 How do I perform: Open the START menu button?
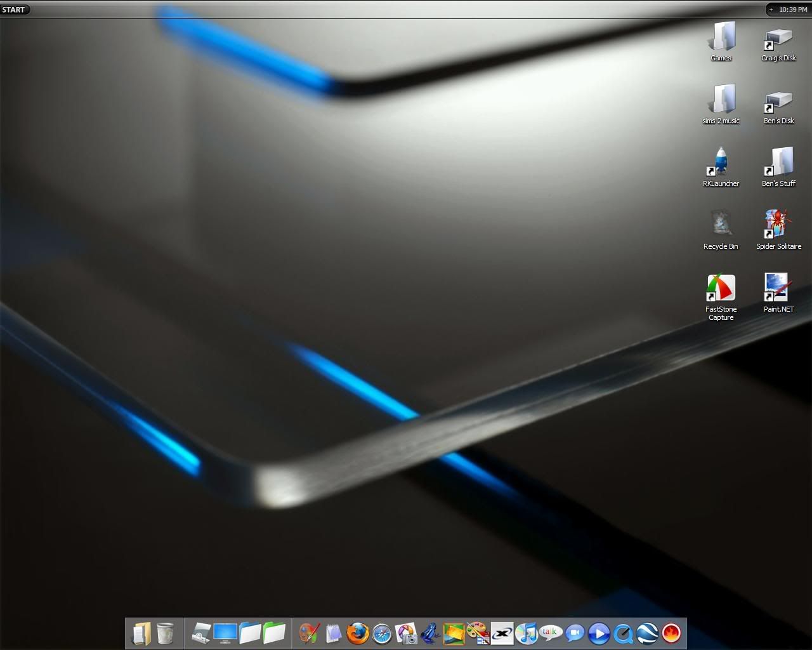click(x=13, y=10)
